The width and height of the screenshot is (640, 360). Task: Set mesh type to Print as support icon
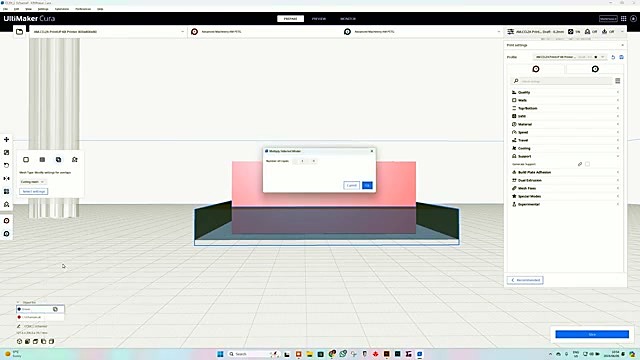tap(42, 160)
